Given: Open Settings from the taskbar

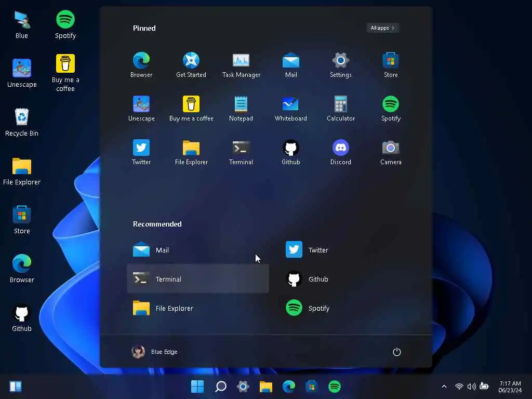Looking at the screenshot, I should (243, 386).
